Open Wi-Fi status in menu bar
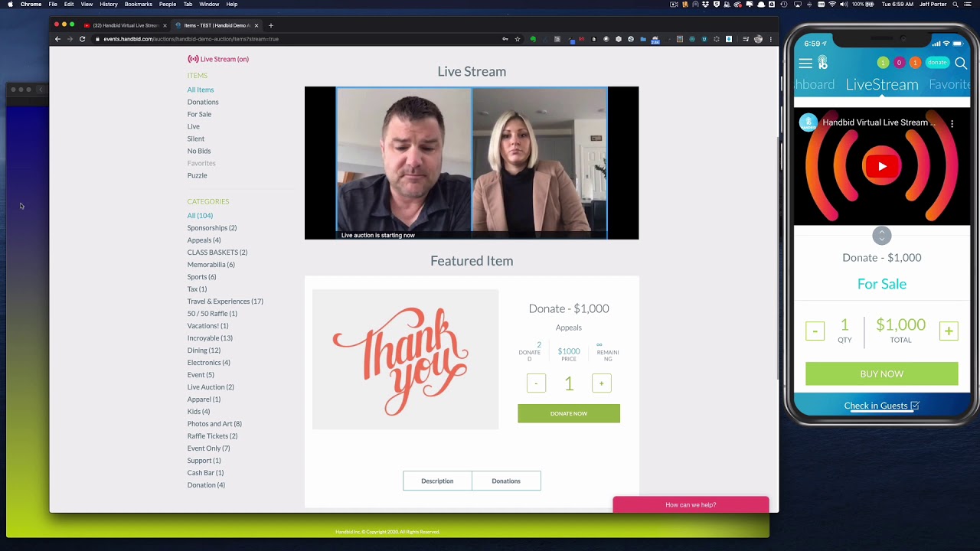Viewport: 980px width, 551px height. [832, 5]
